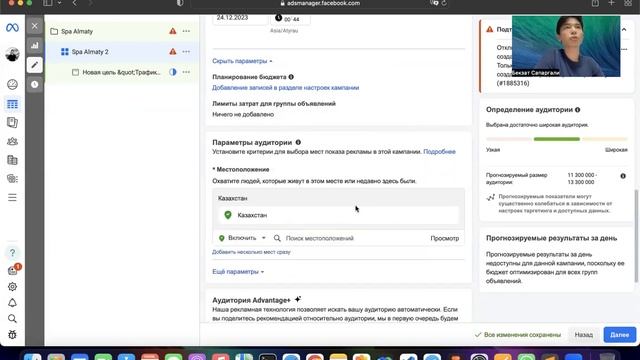The width and height of the screenshot is (640, 360).
Task: Open Search magnifier icon in sidebar
Action: tap(12, 318)
